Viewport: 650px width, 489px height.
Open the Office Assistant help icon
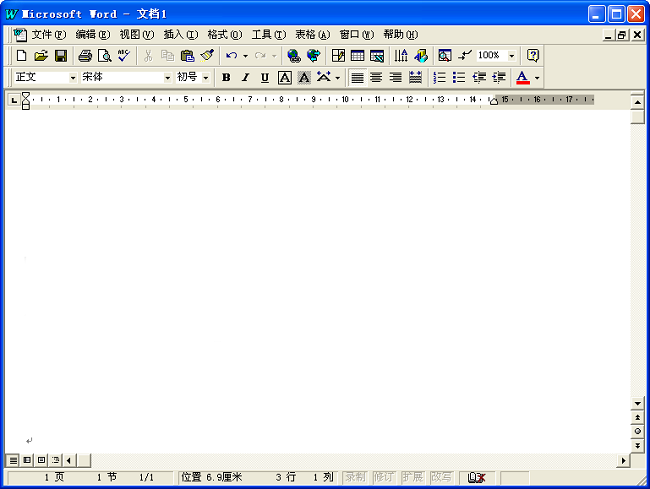pyautogui.click(x=533, y=56)
